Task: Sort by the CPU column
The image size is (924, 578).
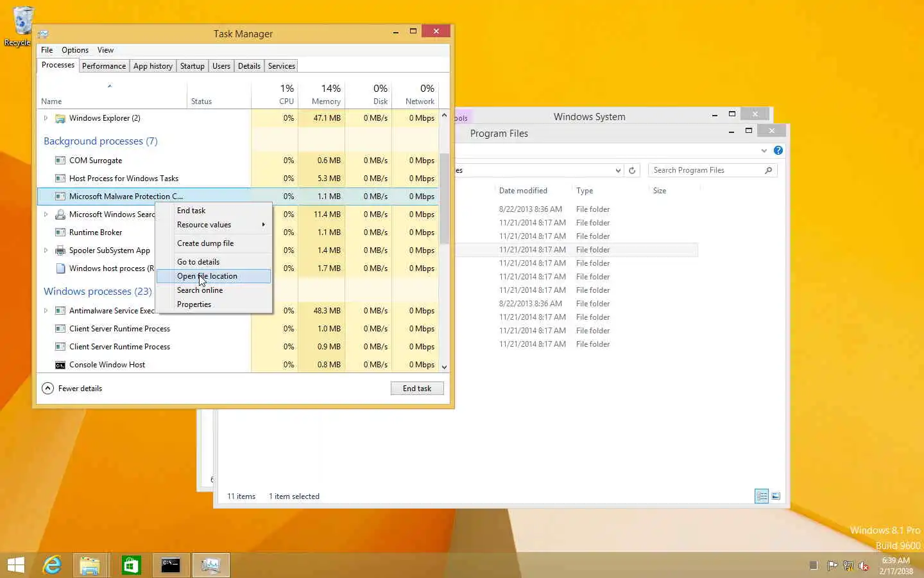Action: (275, 94)
